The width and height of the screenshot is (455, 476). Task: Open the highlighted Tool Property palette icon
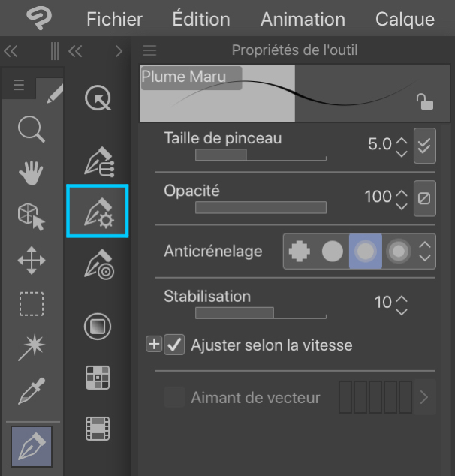(98, 212)
